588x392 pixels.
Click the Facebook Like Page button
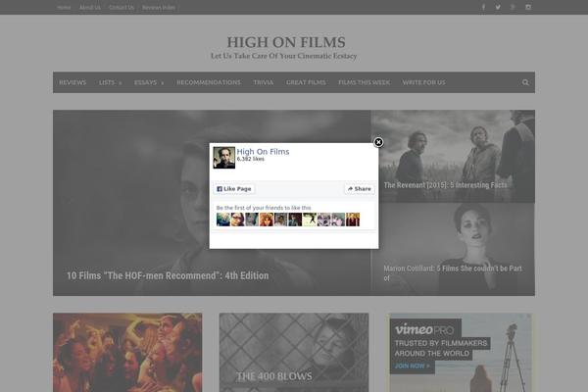pyautogui.click(x=234, y=188)
